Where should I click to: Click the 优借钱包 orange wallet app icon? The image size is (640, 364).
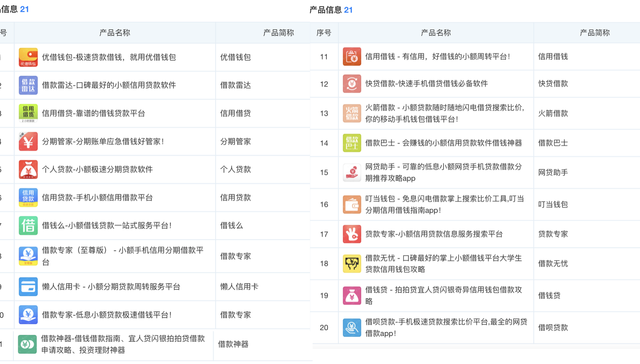pyautogui.click(x=28, y=58)
